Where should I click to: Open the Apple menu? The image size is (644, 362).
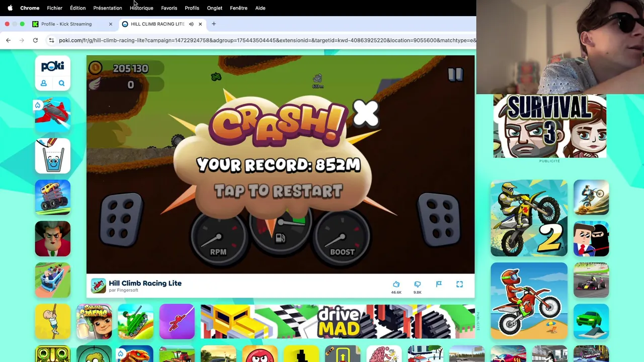click(x=10, y=8)
